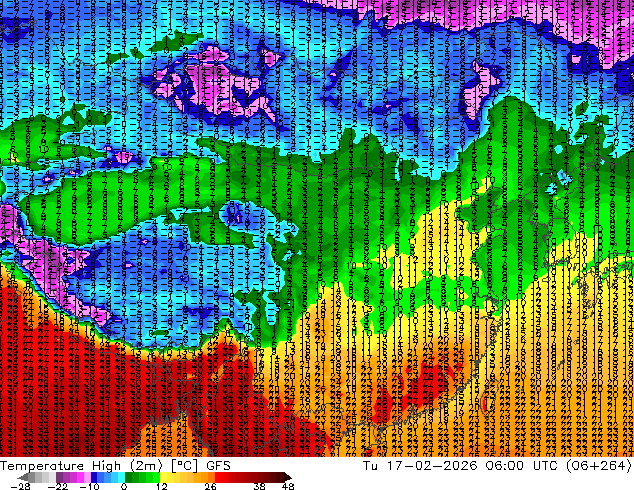
Task: Click the 26 legend scale label
Action: pyautogui.click(x=210, y=486)
